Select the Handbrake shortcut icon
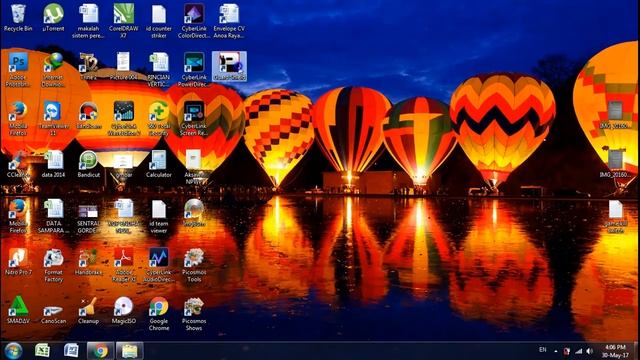Image resolution: width=640 pixels, height=360 pixels. point(88,261)
